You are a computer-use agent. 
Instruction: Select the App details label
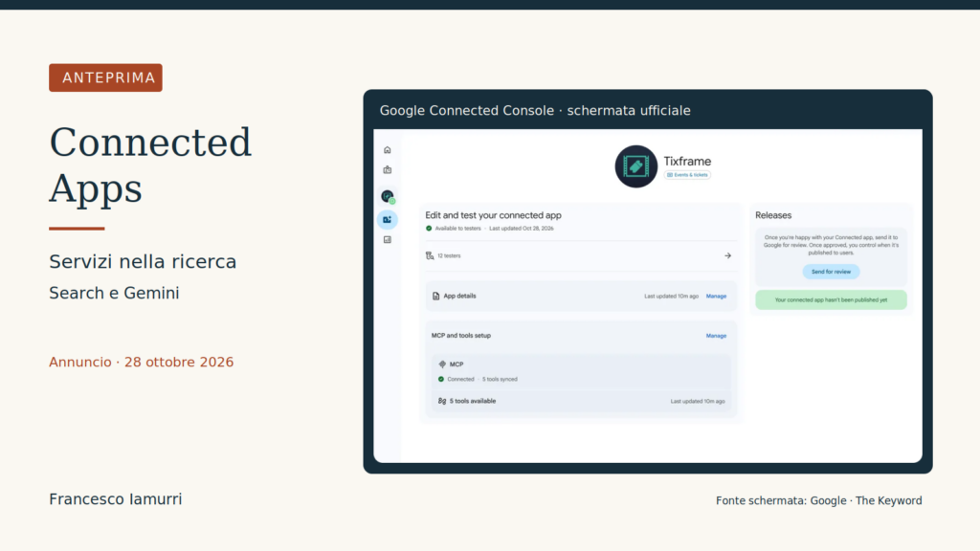pos(459,297)
